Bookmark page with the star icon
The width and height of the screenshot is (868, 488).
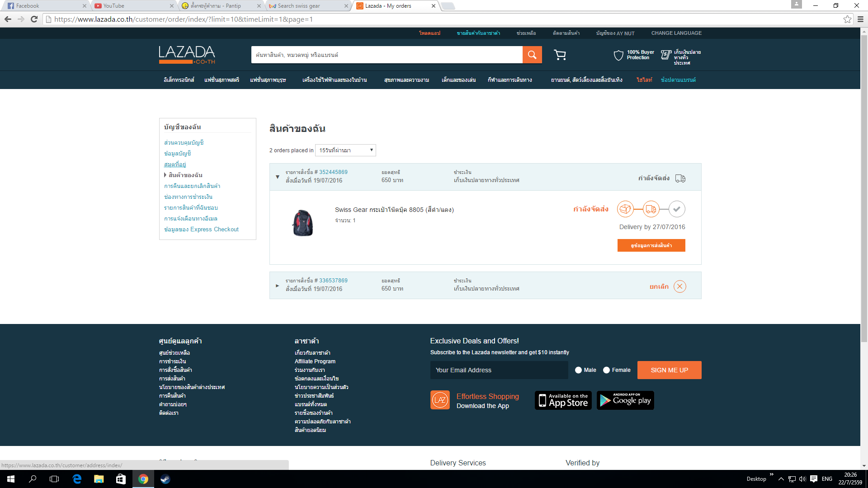(x=847, y=19)
